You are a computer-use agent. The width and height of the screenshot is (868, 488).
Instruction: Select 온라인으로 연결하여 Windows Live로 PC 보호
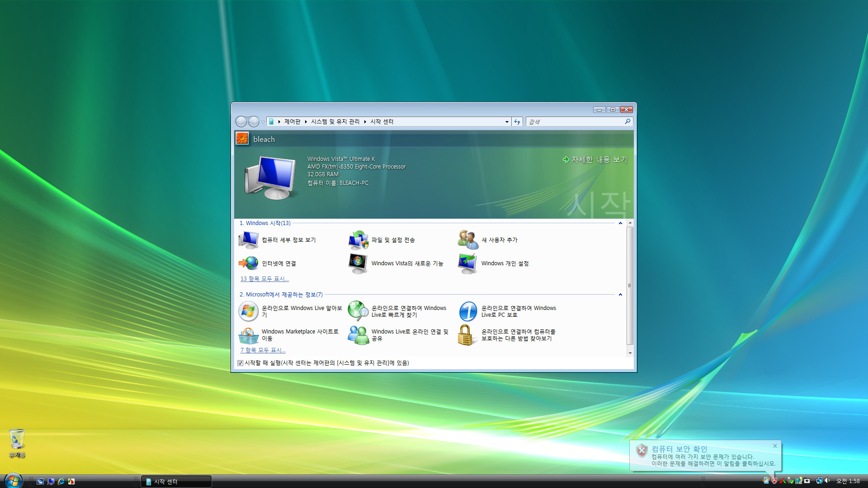click(508, 311)
